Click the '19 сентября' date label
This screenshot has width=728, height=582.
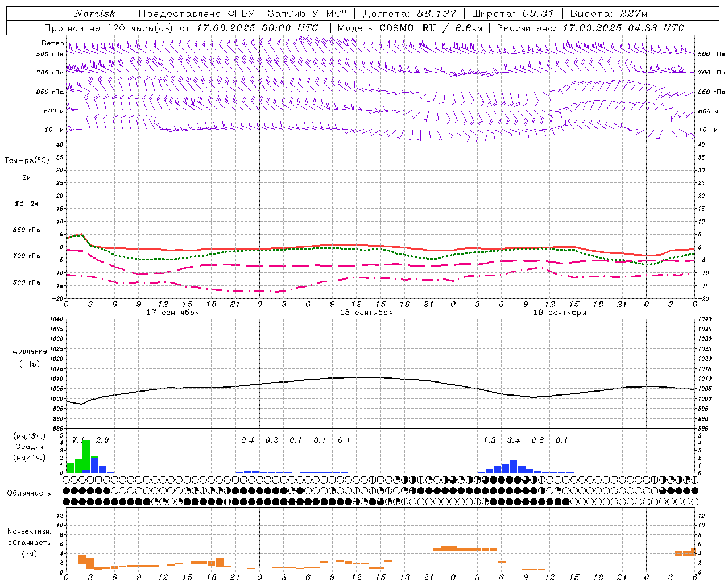click(x=560, y=313)
